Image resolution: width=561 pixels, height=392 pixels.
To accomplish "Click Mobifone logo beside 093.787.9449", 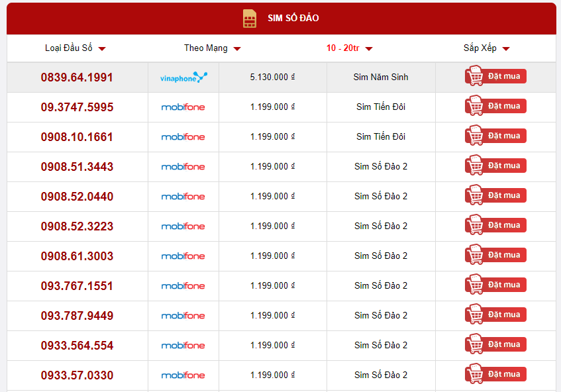I will point(183,316).
